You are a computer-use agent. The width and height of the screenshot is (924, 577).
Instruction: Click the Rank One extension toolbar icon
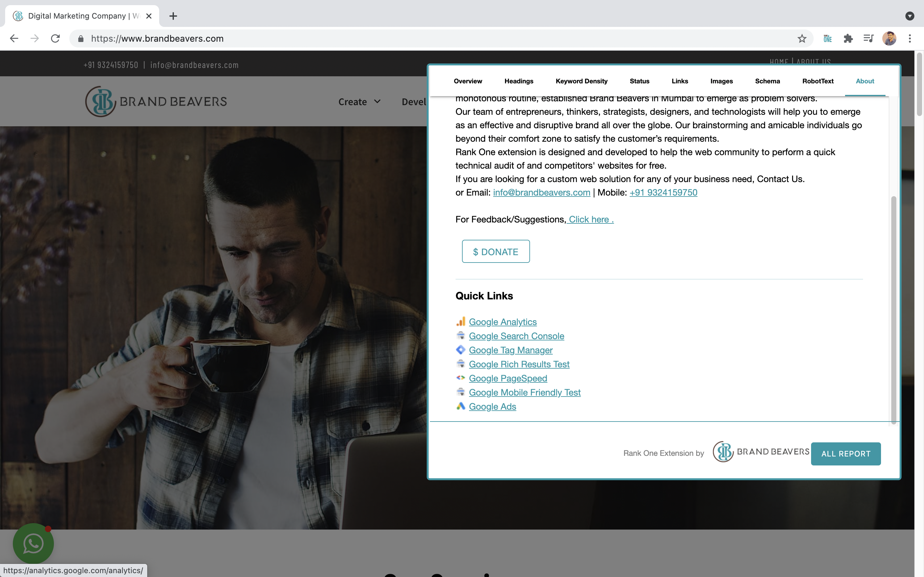point(827,38)
